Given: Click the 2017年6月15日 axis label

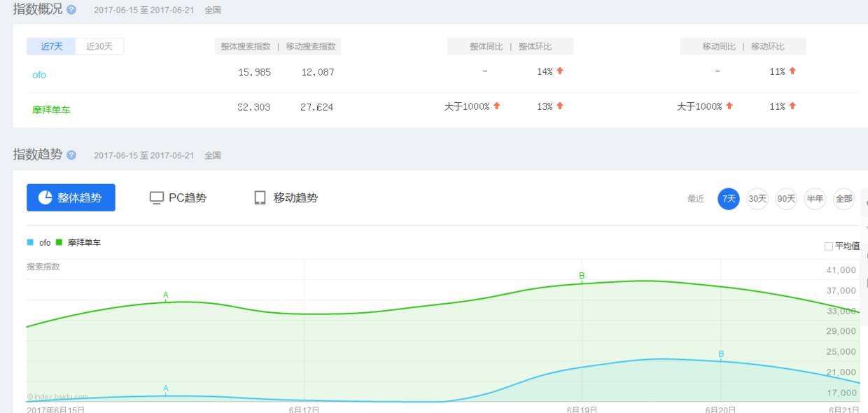Looking at the screenshot, I should coord(56,409).
